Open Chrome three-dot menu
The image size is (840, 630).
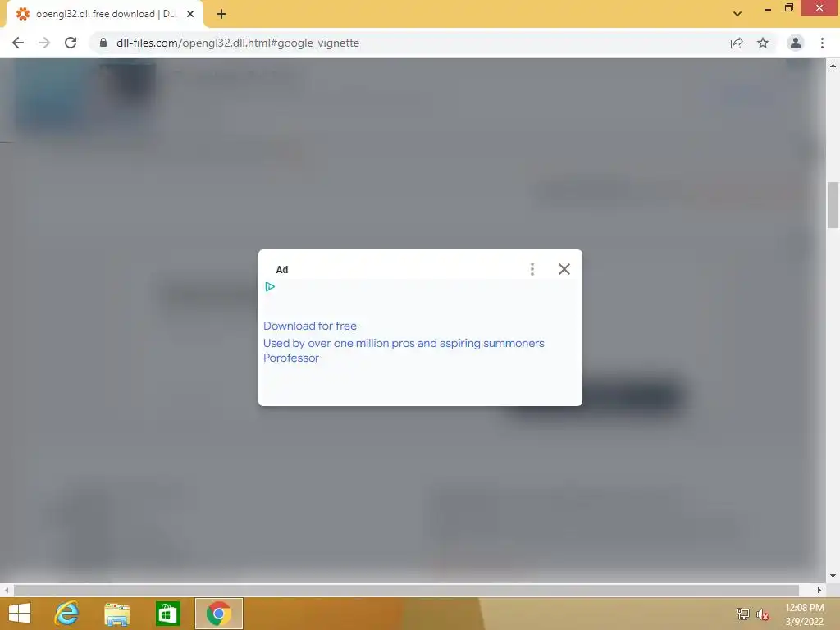click(x=822, y=43)
